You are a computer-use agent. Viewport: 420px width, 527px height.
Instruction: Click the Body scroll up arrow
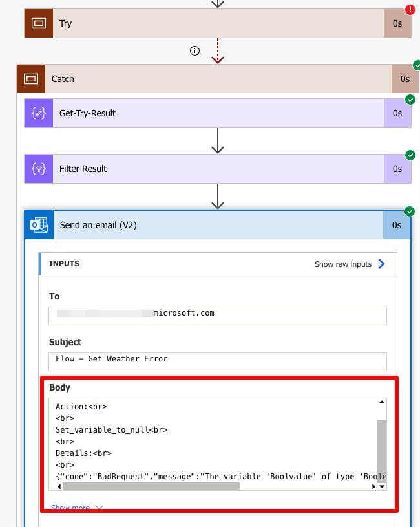coord(382,402)
